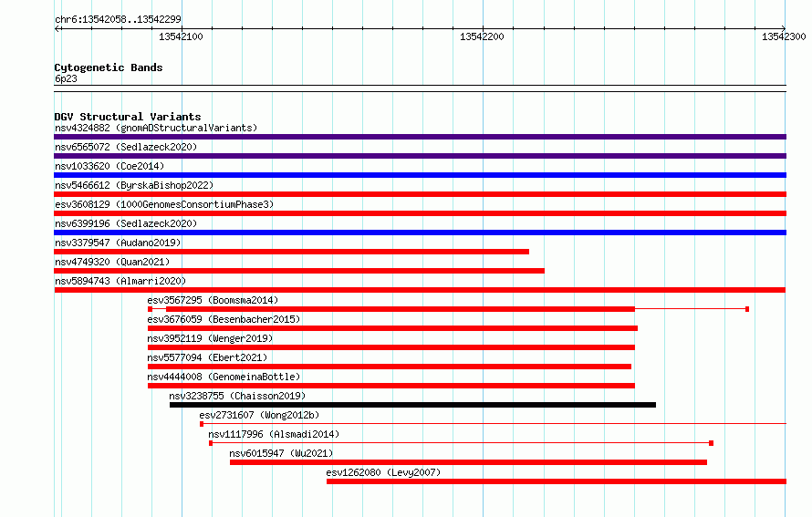Click the esv3567295 thick red bar
Viewport: 812px width, 517px height.
pos(401,309)
